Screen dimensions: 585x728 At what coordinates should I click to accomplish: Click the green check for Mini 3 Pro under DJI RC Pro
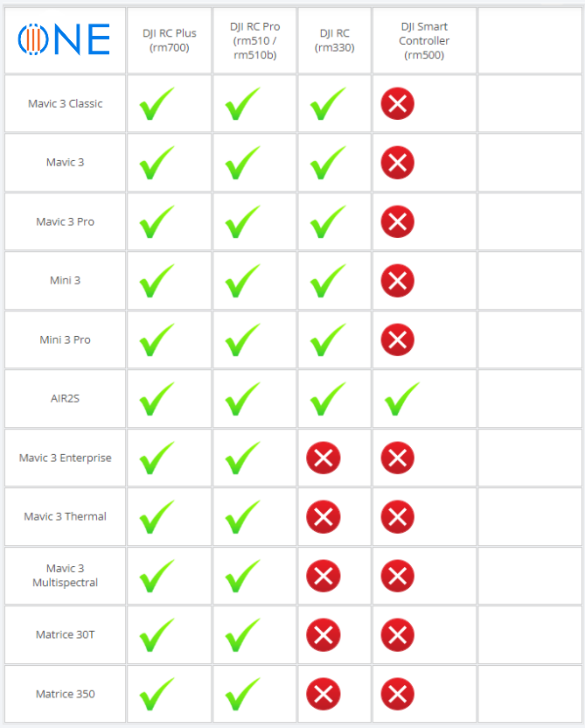242,339
